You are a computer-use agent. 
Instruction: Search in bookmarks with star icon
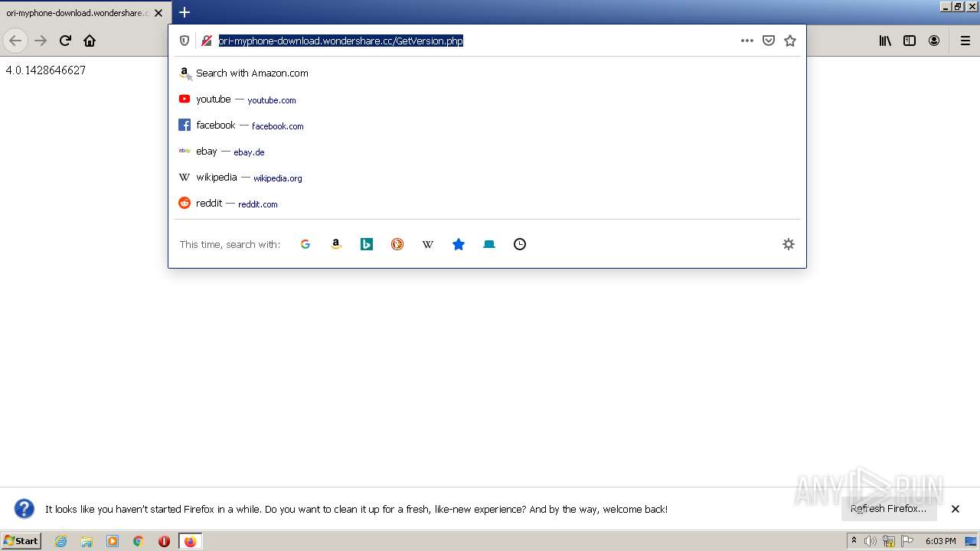pyautogui.click(x=459, y=244)
